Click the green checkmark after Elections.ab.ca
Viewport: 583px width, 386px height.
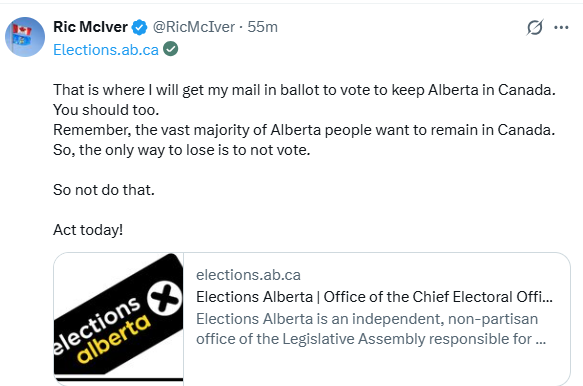tap(171, 49)
